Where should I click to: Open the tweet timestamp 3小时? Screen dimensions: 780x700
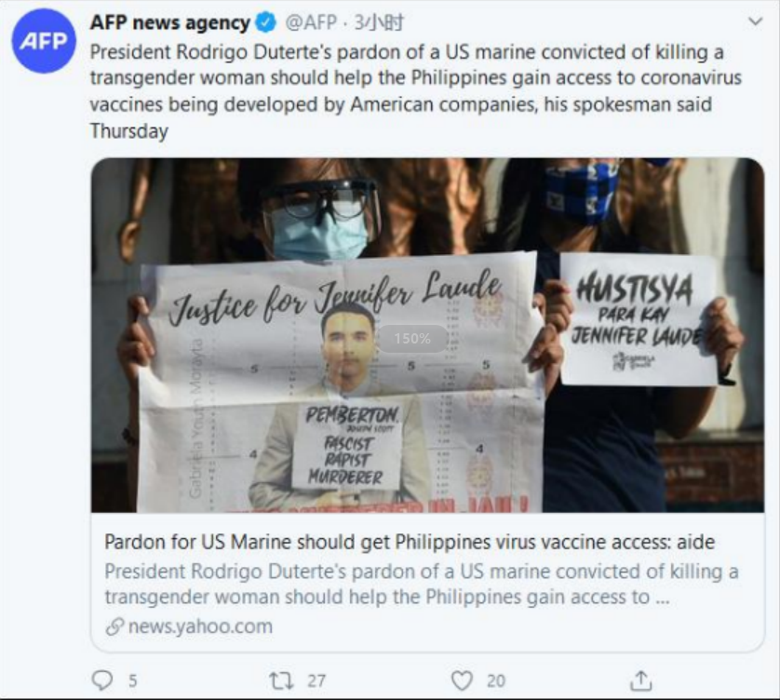(379, 23)
